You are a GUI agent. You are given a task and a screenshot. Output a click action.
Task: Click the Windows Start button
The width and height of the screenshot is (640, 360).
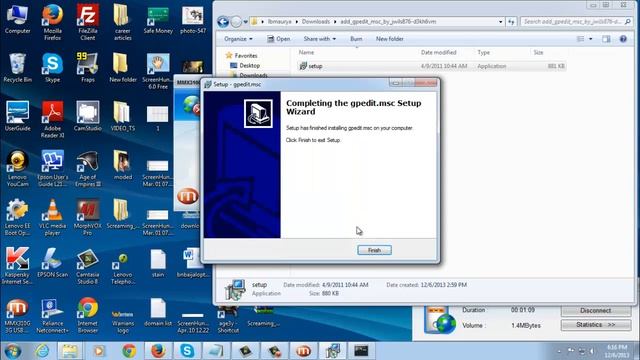[x=13, y=351]
